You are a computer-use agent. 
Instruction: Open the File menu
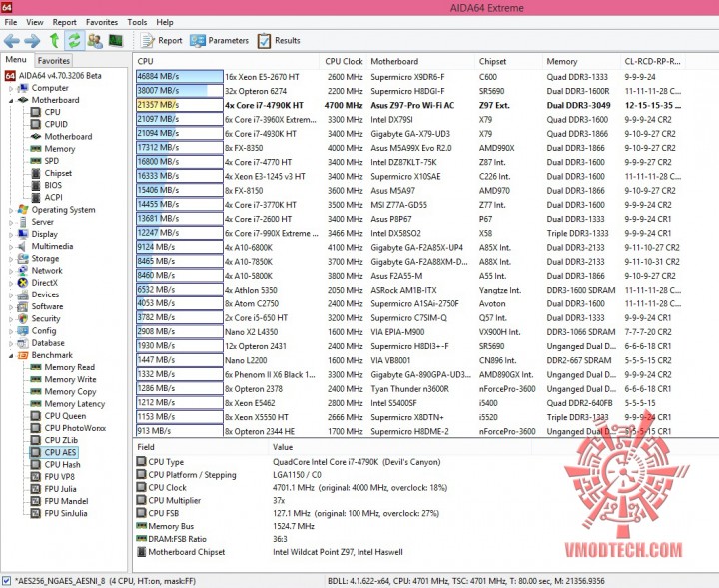pyautogui.click(x=11, y=22)
